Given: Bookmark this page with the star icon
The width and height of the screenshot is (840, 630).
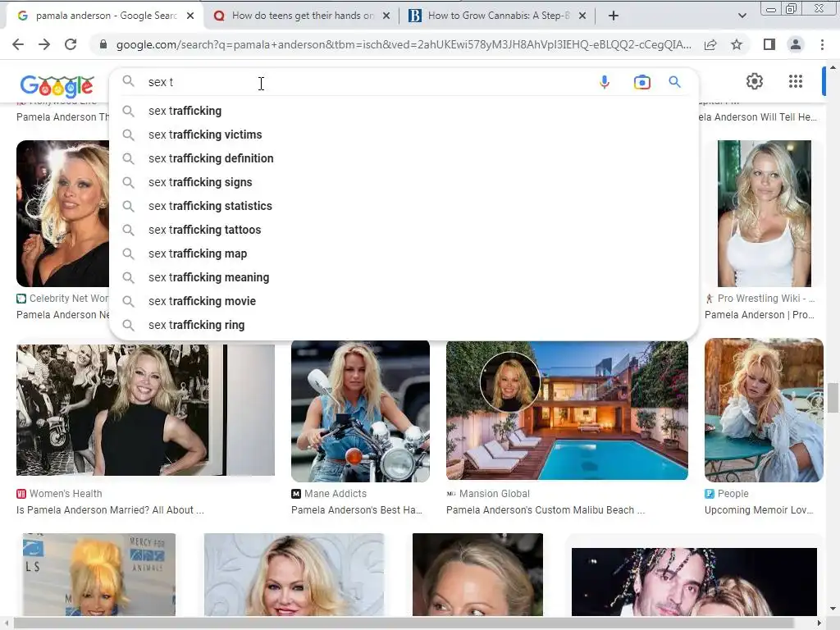Looking at the screenshot, I should pyautogui.click(x=737, y=44).
